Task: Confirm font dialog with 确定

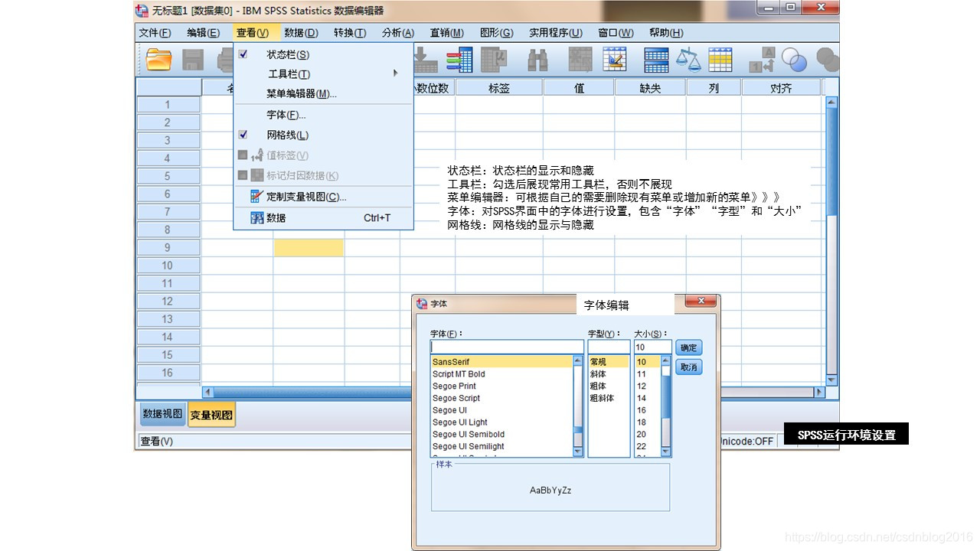Action: (x=689, y=347)
